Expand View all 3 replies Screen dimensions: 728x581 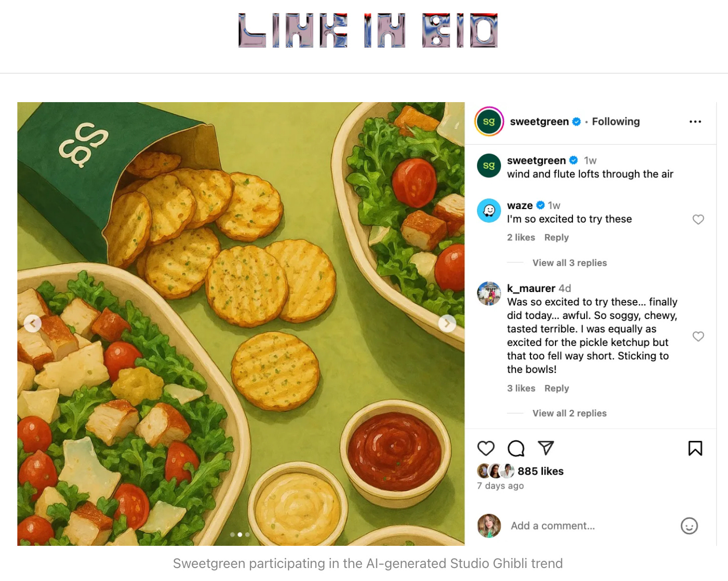[569, 263]
